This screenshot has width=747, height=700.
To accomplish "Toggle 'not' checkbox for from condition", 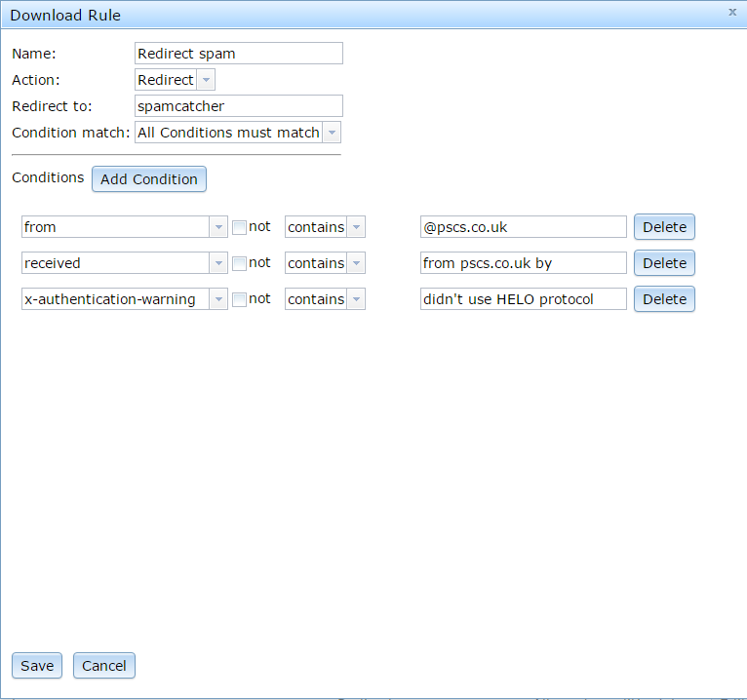I will [x=239, y=227].
